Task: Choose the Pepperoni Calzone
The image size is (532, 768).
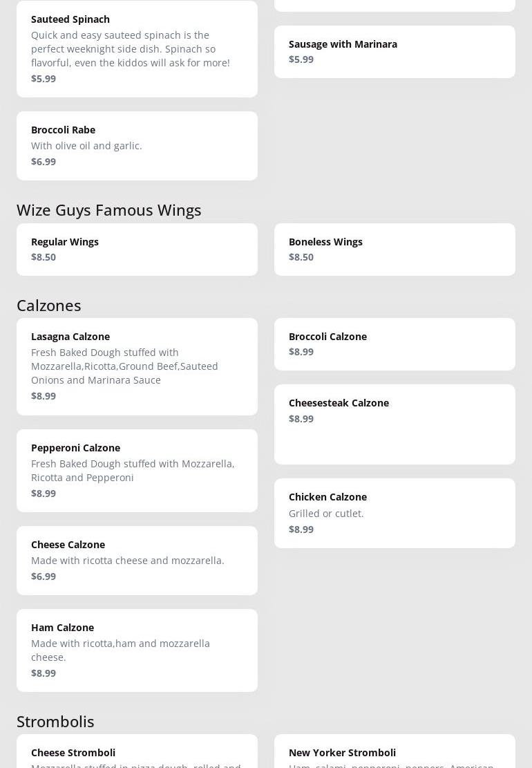Action: click(137, 471)
